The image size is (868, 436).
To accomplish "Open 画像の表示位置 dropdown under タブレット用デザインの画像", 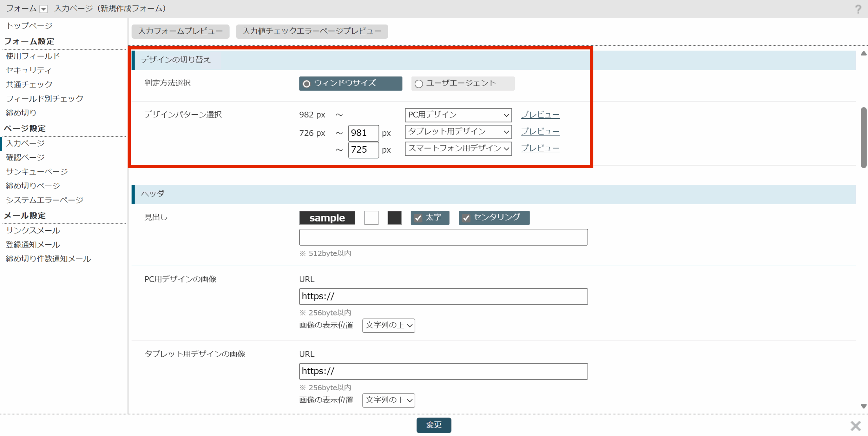I will click(389, 400).
